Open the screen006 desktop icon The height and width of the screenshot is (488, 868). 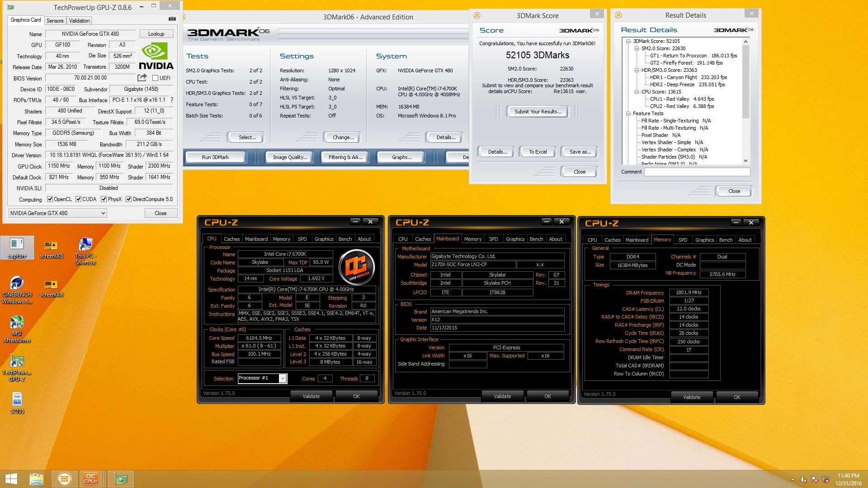51,288
